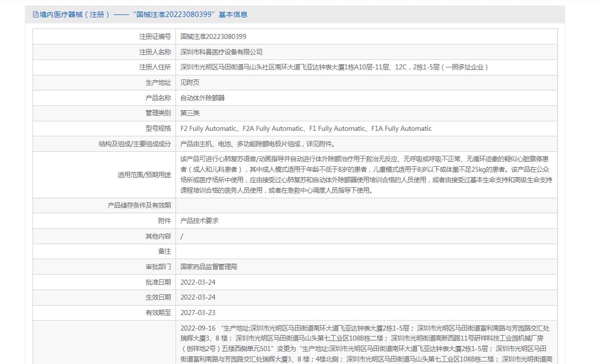Click the 产品技术要求 attachment value
The width and height of the screenshot is (602, 364).
pos(199,221)
